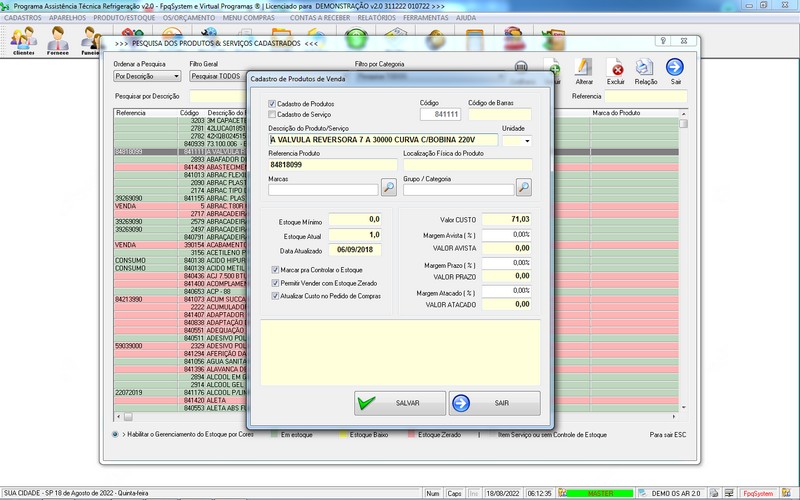This screenshot has width=800, height=500.
Task: Click the Margem Atacado percent field
Action: click(507, 291)
